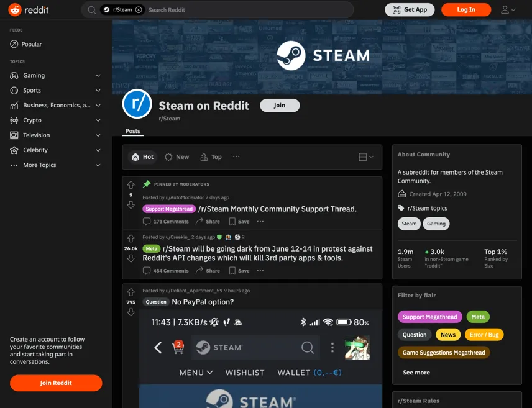Filter by Support Megathread flair
The height and width of the screenshot is (408, 532).
pyautogui.click(x=430, y=317)
